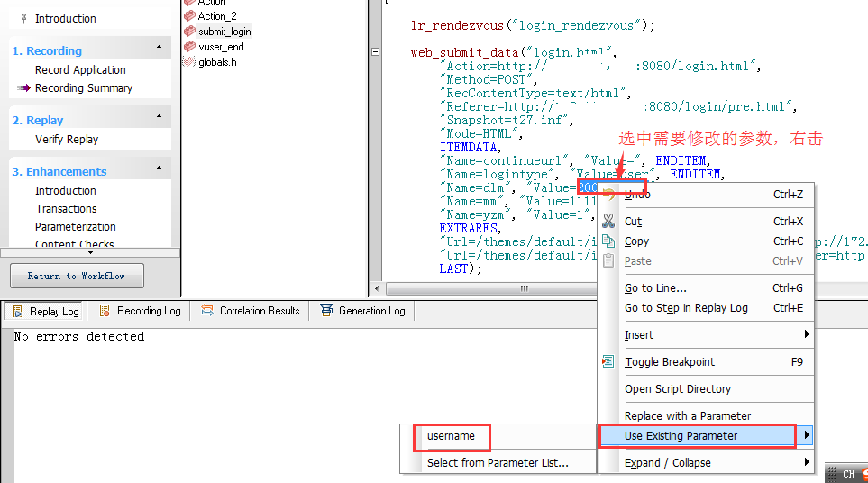
Task: Select Action_2 in the script tree
Action: pos(217,16)
